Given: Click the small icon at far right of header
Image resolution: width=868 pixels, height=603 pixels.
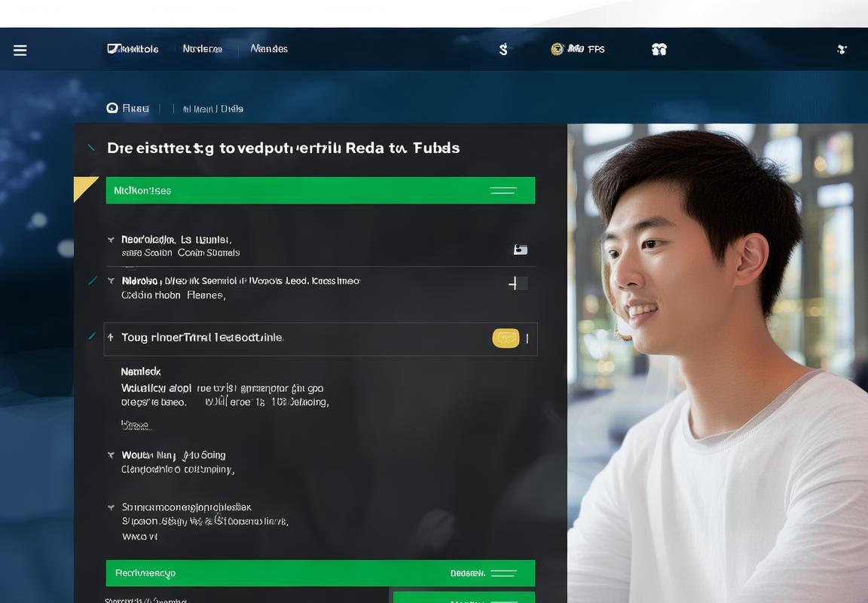Looking at the screenshot, I should tap(842, 49).
